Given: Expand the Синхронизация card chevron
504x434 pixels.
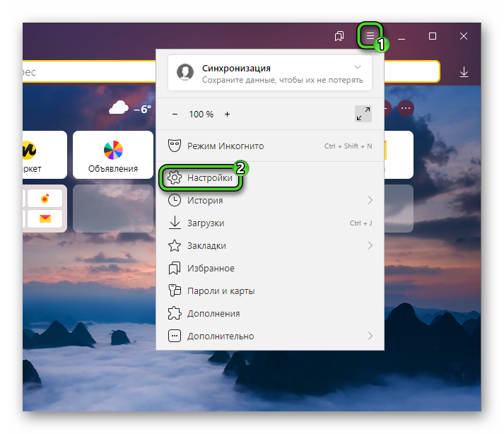Looking at the screenshot, I should pos(358,67).
